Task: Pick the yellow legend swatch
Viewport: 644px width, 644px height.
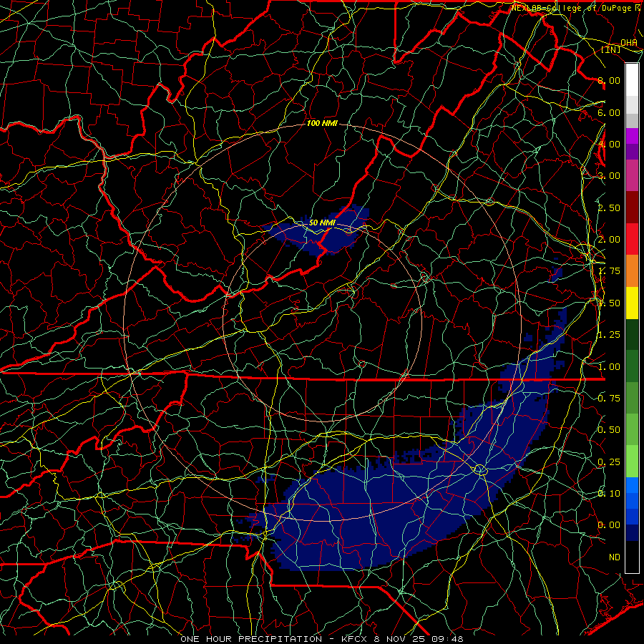Action: click(632, 303)
